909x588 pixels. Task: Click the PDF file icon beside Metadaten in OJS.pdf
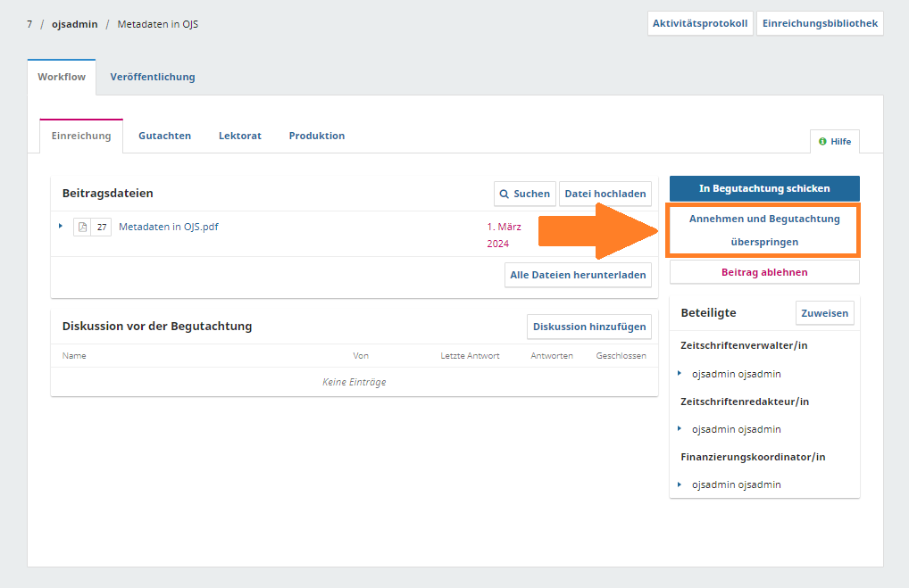(x=82, y=227)
